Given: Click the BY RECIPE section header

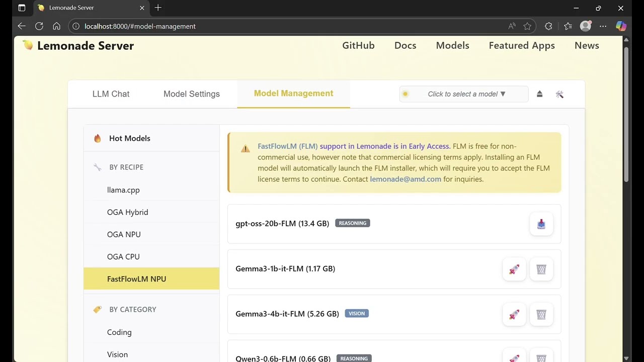Looking at the screenshot, I should click(x=126, y=167).
